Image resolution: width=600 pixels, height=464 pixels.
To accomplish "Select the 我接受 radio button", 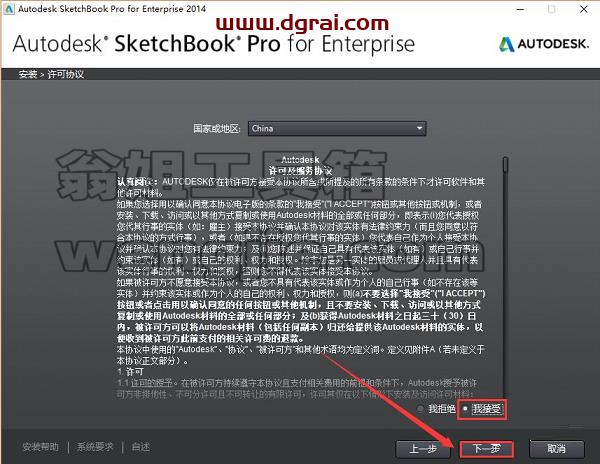I will (465, 409).
